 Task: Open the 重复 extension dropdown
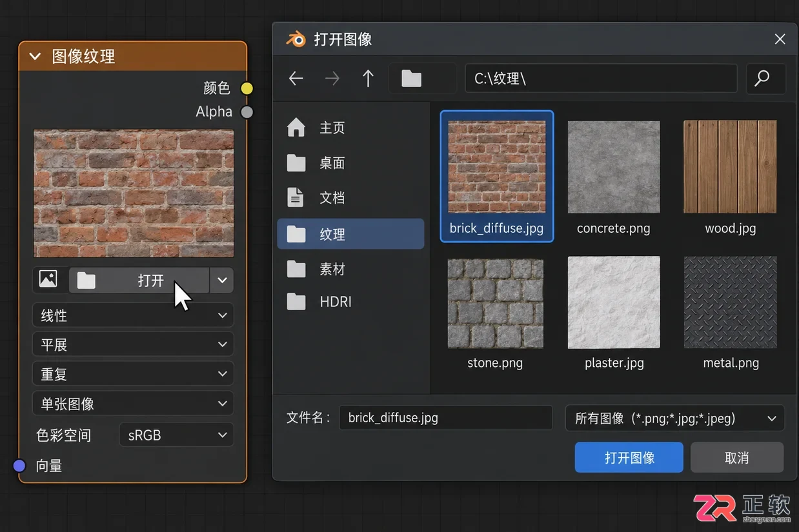pyautogui.click(x=133, y=374)
